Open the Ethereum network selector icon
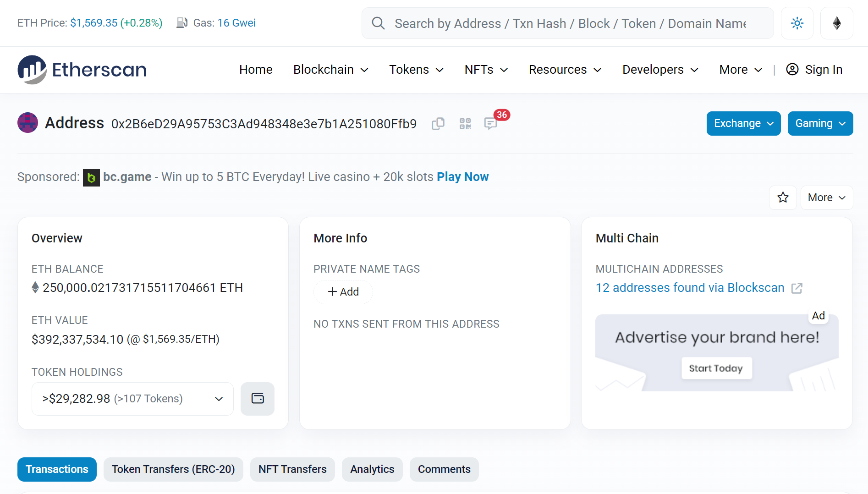The width and height of the screenshot is (868, 494). coord(836,23)
